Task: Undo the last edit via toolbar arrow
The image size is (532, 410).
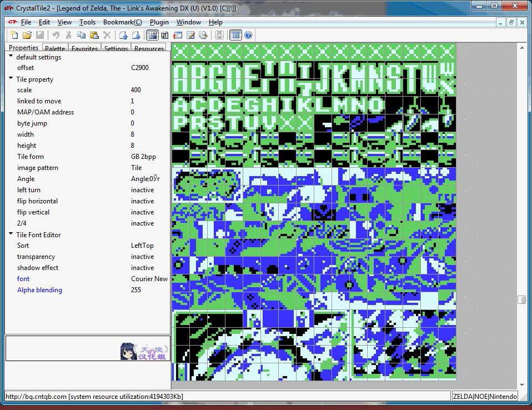Action: [x=56, y=35]
